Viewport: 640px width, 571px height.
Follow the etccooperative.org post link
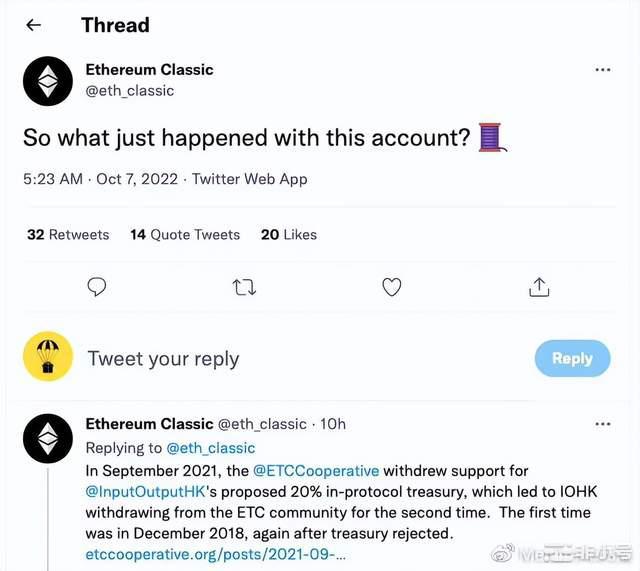[215, 553]
